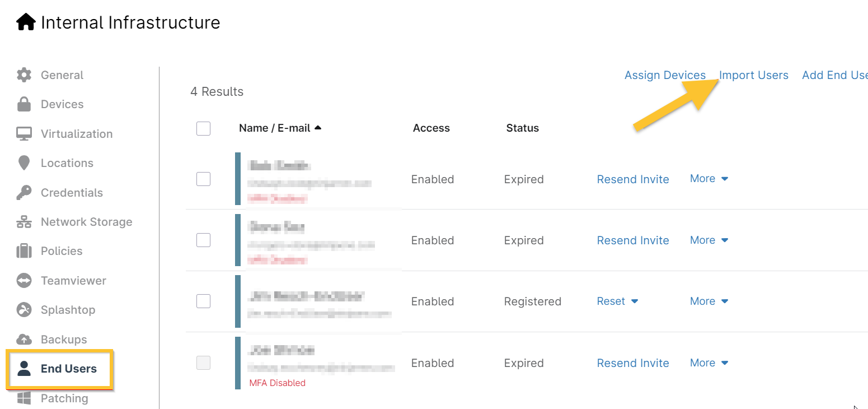The height and width of the screenshot is (409, 868).
Task: Click the Assign Devices link
Action: pyautogui.click(x=665, y=75)
